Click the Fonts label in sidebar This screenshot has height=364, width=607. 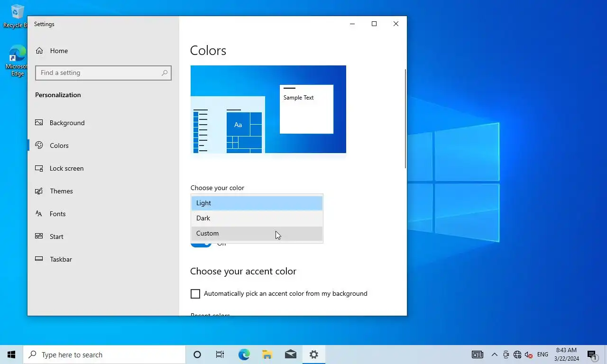(58, 214)
